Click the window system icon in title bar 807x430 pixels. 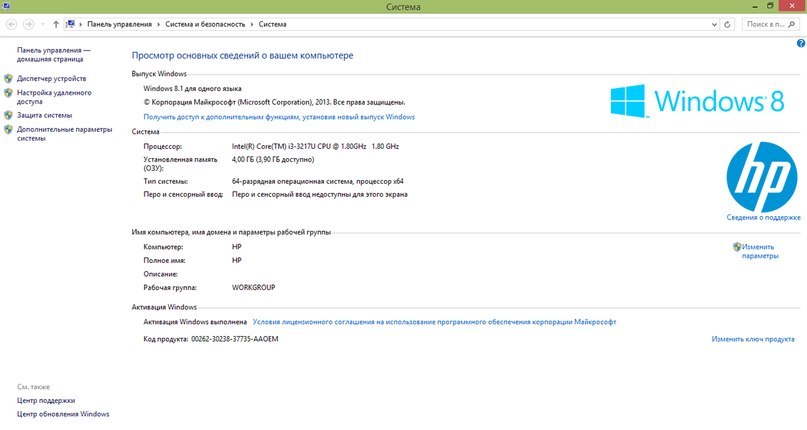6,6
